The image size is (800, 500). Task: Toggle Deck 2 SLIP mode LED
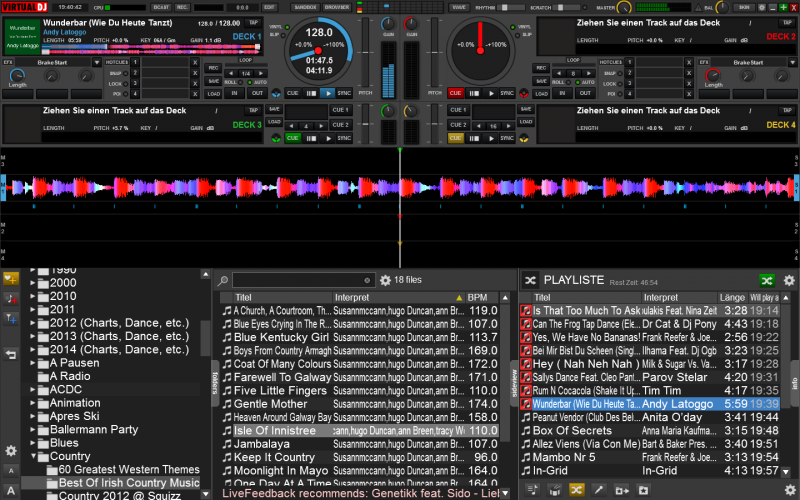point(517,35)
